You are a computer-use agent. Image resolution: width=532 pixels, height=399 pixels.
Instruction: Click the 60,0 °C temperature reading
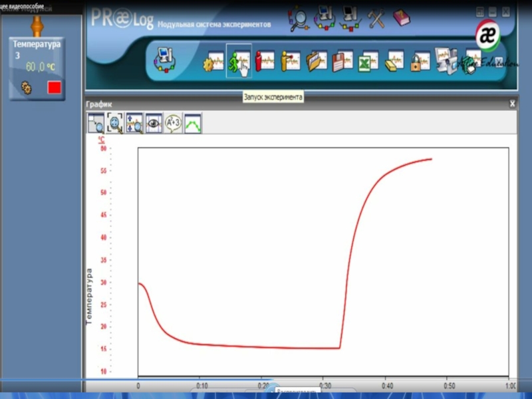(x=40, y=67)
